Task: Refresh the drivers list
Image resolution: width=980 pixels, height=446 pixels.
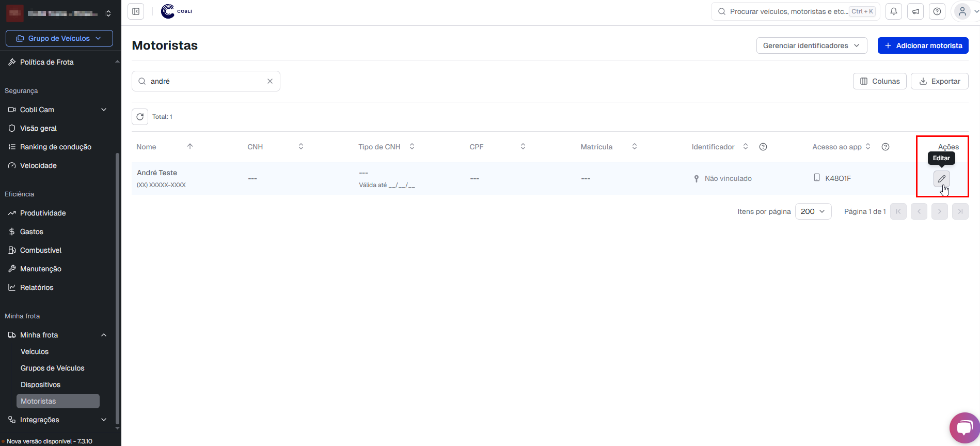Action: click(140, 117)
